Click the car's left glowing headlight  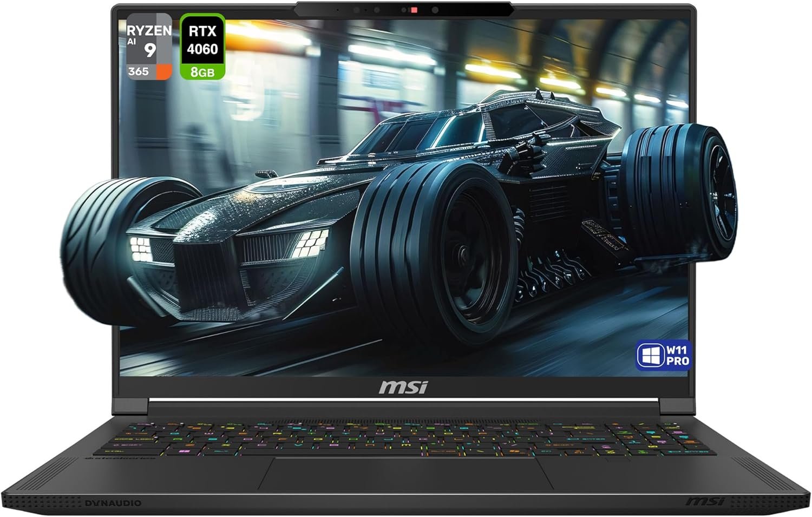tap(141, 248)
